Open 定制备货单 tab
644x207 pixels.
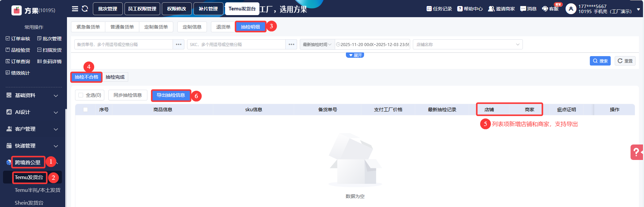(156, 27)
